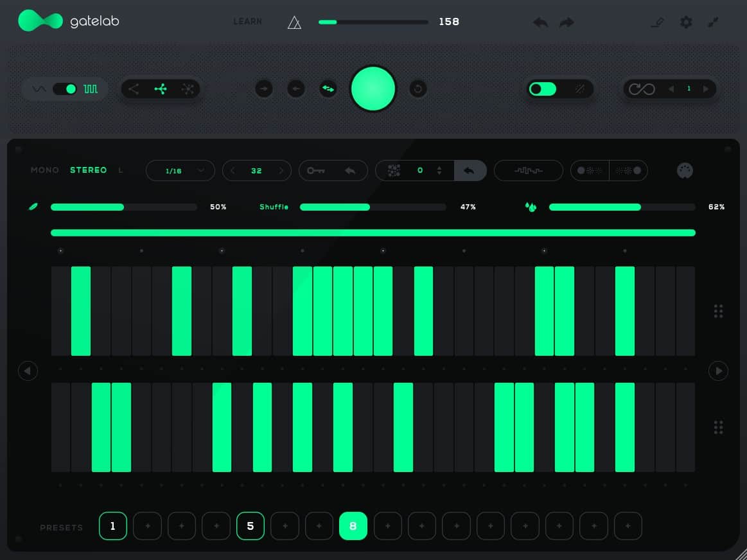Viewport: 747px width, 560px height.
Task: Click the undo arrow in the header
Action: [x=540, y=22]
